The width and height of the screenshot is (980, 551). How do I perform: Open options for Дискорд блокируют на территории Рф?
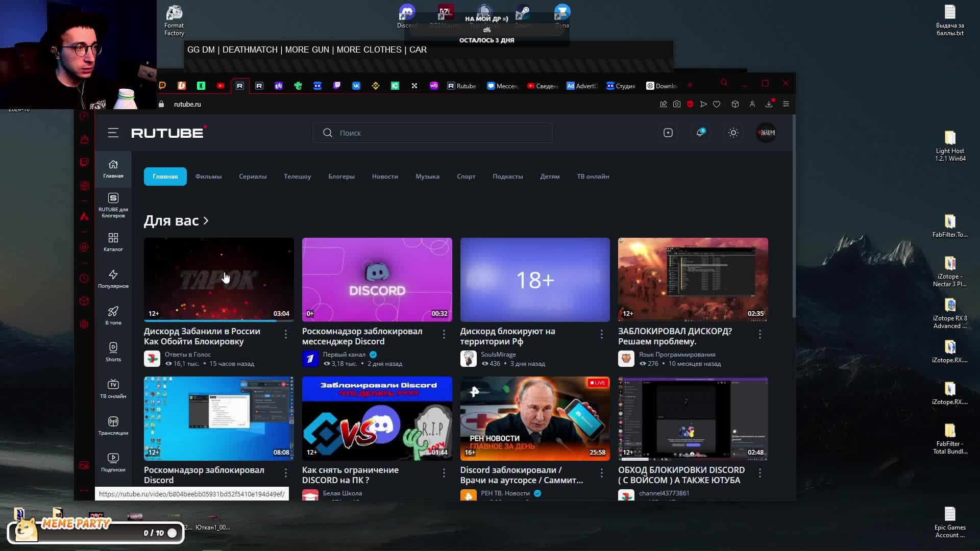coord(602,334)
